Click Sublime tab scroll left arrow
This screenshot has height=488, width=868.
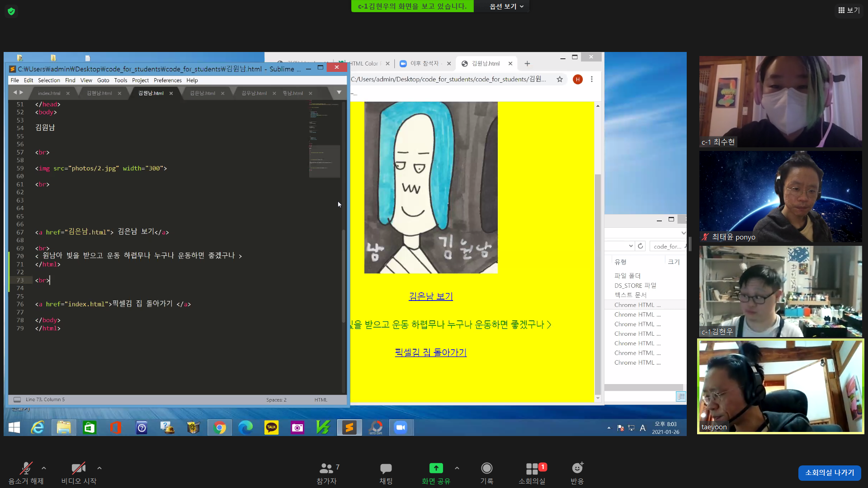(x=14, y=92)
